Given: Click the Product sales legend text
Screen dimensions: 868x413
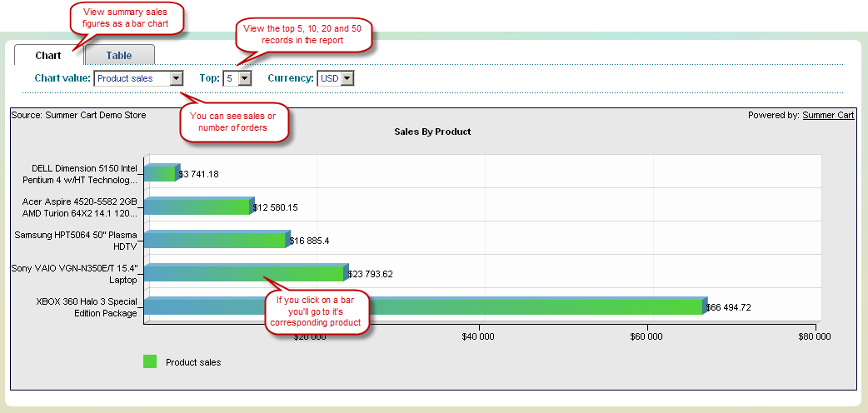Looking at the screenshot, I should point(193,362).
